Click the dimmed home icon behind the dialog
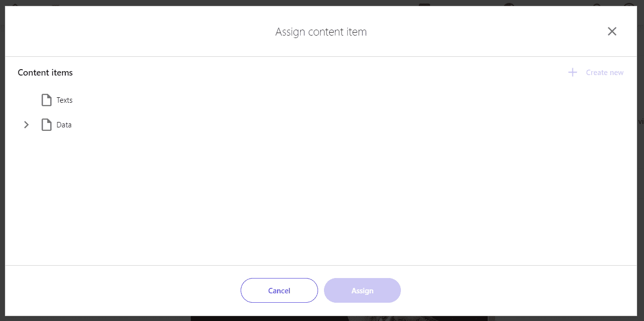Screen dimensions: 644x321 tap(15, 4)
